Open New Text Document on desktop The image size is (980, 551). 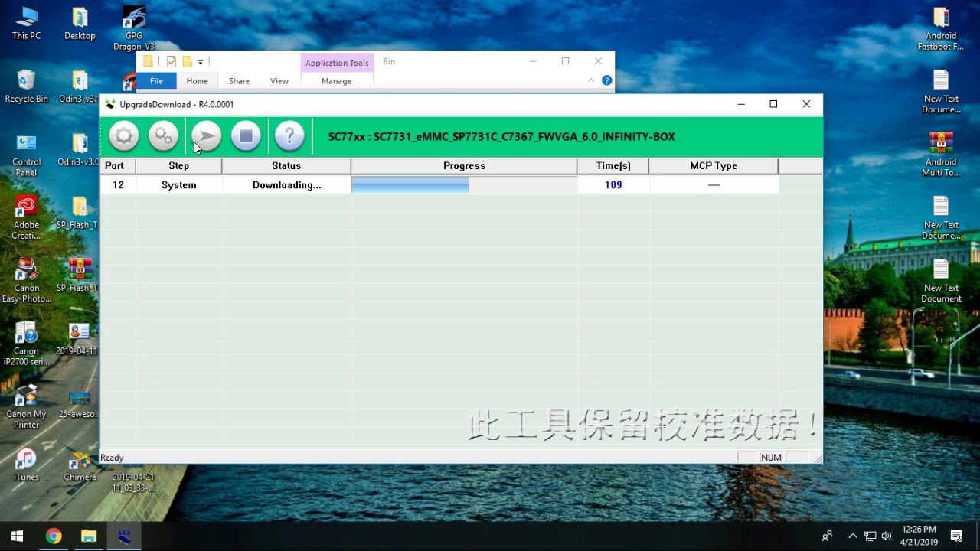pos(941,282)
